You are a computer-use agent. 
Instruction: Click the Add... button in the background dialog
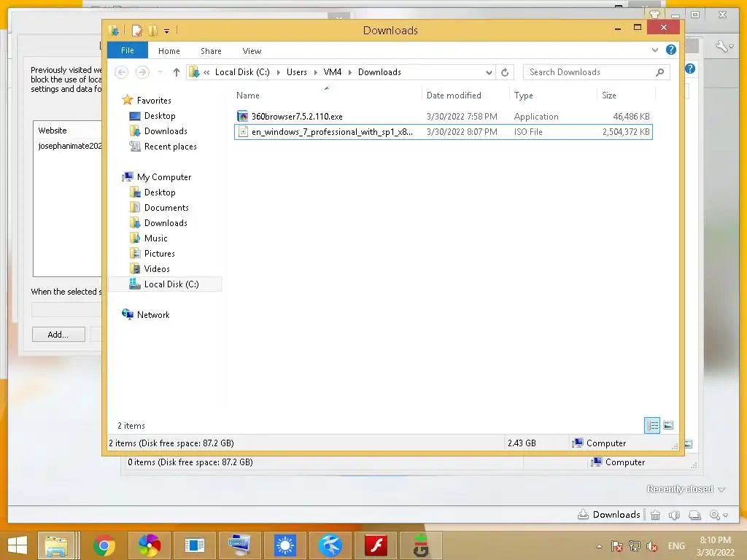(x=58, y=334)
